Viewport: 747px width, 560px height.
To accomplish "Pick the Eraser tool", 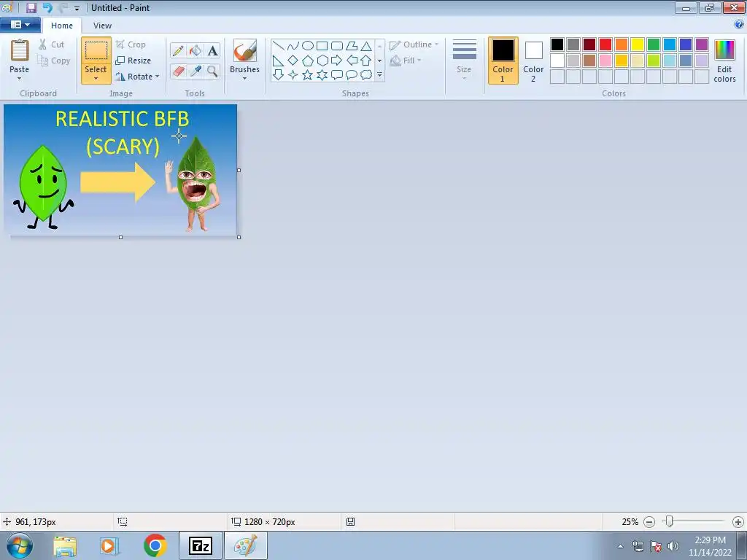I will [178, 71].
